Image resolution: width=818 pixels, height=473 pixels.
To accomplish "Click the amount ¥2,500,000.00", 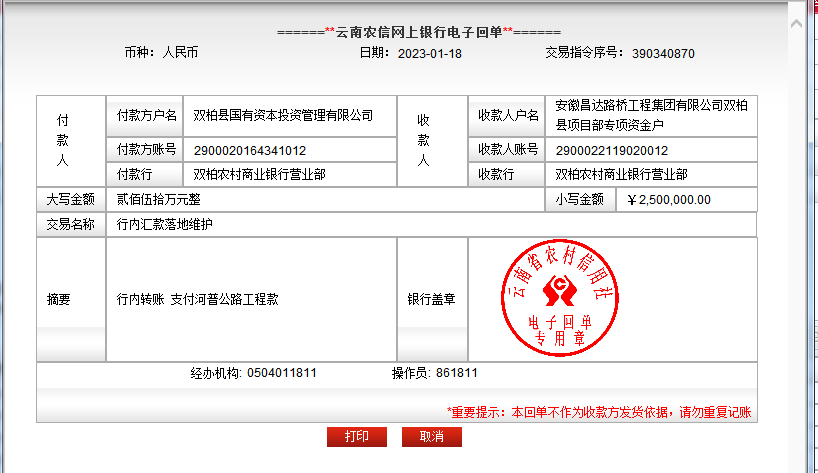I will pos(668,199).
